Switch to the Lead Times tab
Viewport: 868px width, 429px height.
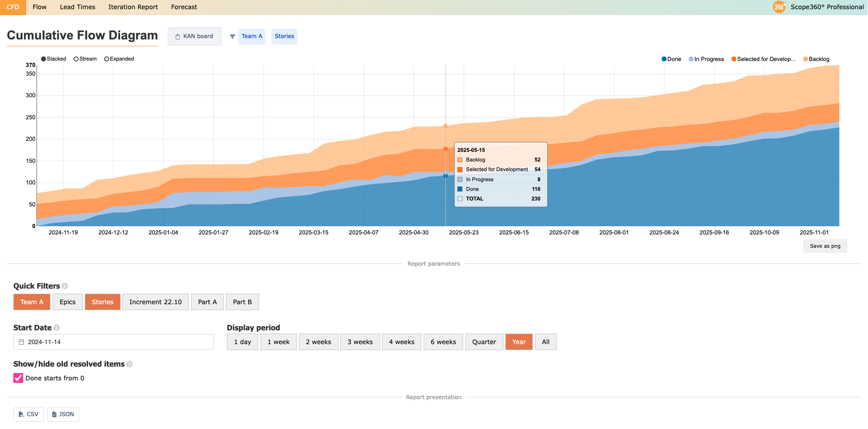click(x=77, y=7)
